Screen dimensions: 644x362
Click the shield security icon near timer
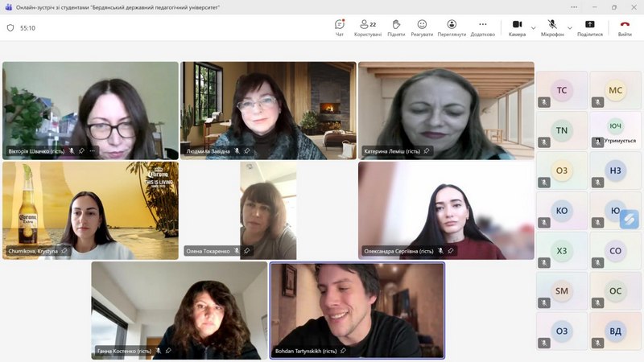10,27
